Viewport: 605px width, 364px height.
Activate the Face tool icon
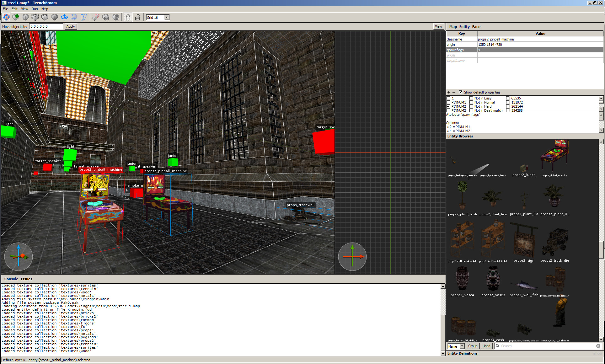point(55,17)
